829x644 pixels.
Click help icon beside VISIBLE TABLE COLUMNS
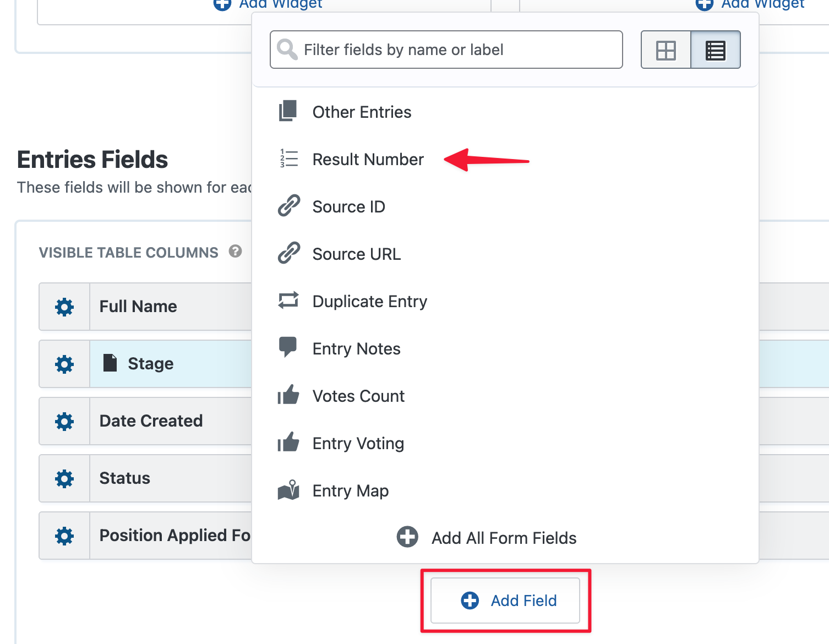(x=236, y=252)
